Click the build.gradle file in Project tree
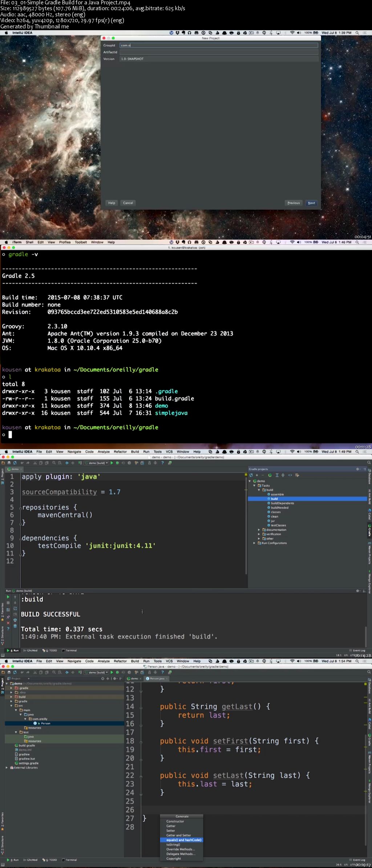The height and width of the screenshot is (868, 372). 27,745
